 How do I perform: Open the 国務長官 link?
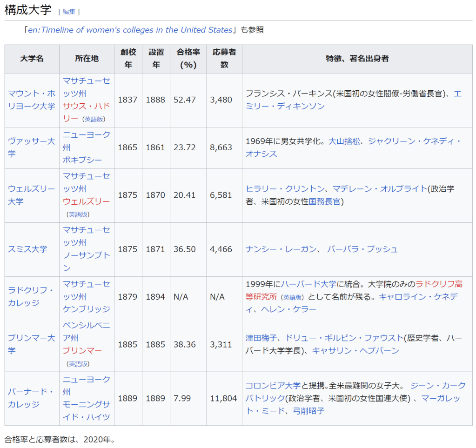tap(324, 201)
